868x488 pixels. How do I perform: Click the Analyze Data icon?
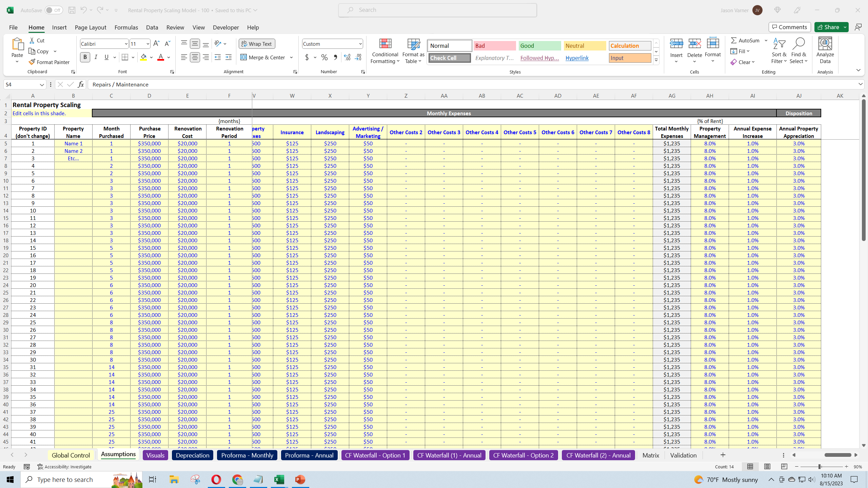(825, 44)
